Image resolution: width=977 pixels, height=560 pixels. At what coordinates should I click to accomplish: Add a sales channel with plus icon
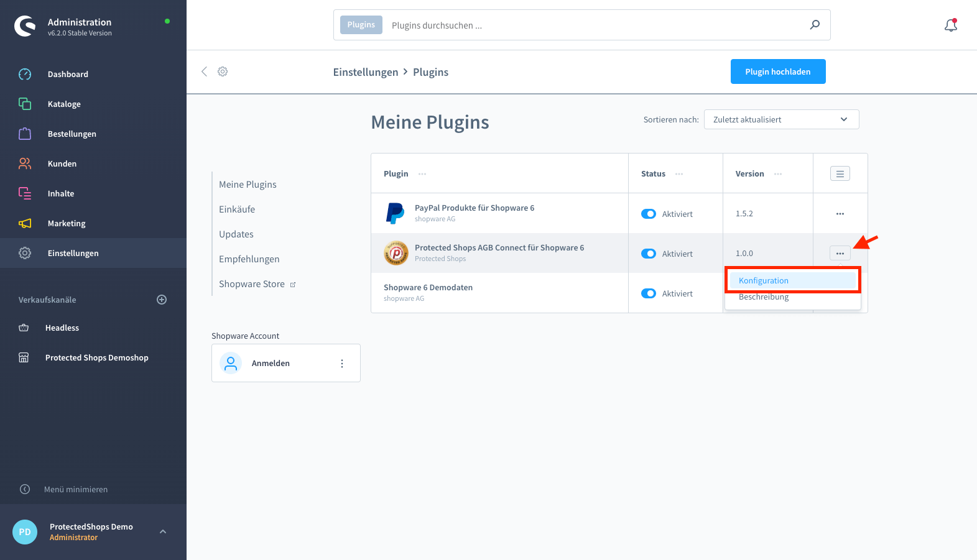pyautogui.click(x=162, y=300)
